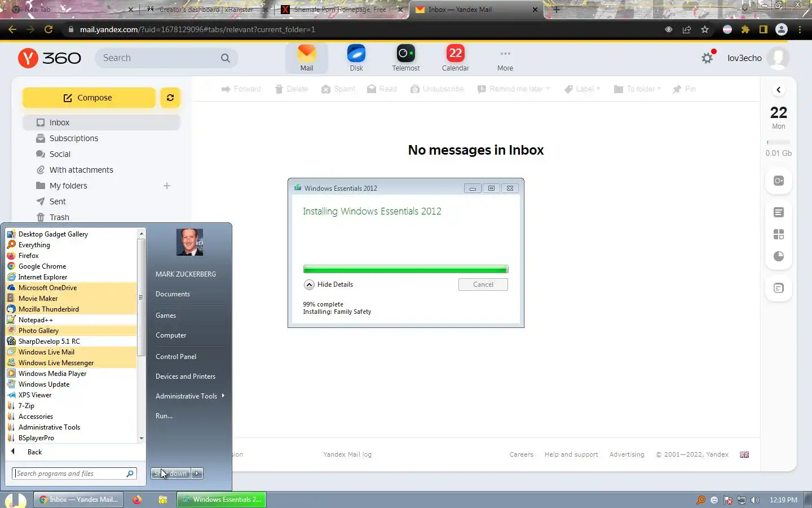Image resolution: width=812 pixels, height=508 pixels.
Task: Open the Calendar service icon
Action: (456, 58)
